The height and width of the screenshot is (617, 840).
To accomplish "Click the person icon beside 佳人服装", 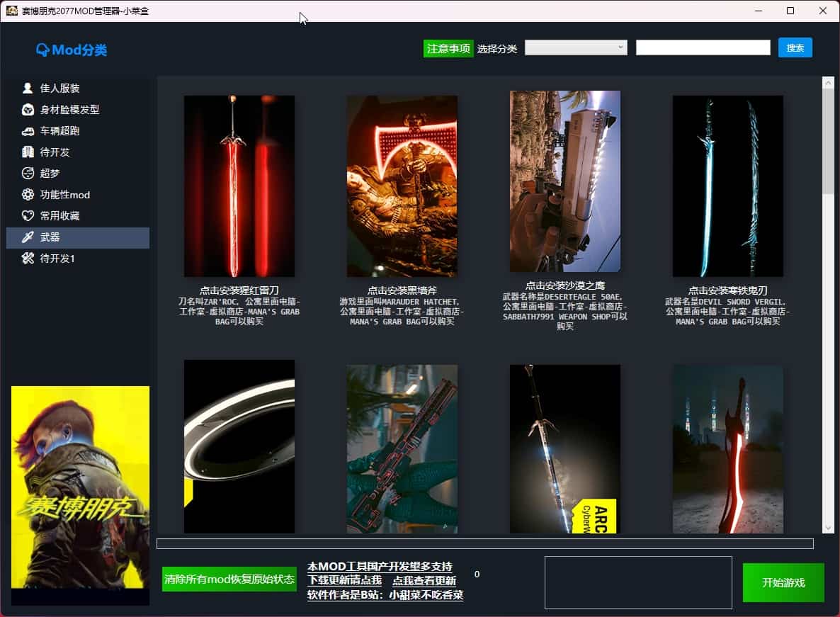I will coord(28,89).
